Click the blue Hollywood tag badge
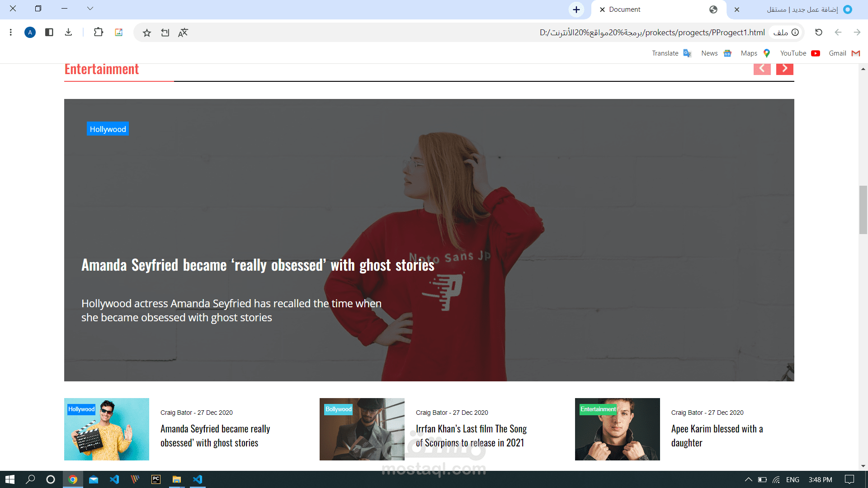This screenshot has height=488, width=868. (108, 129)
